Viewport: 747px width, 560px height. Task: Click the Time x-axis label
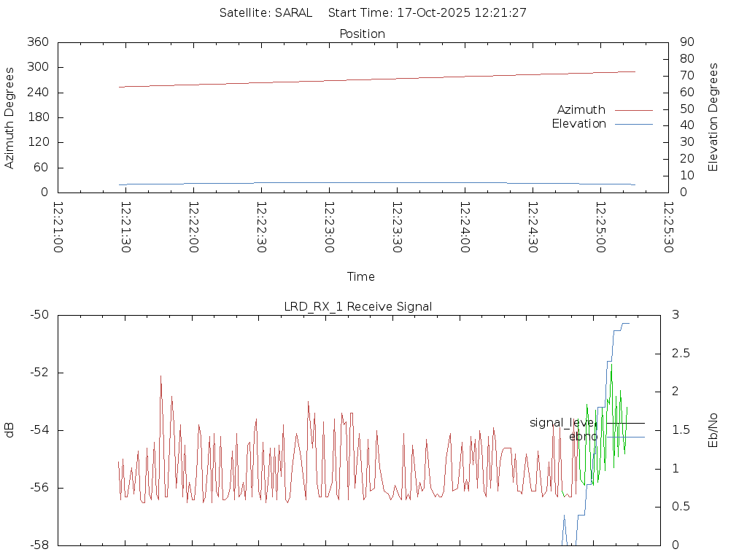[361, 276]
